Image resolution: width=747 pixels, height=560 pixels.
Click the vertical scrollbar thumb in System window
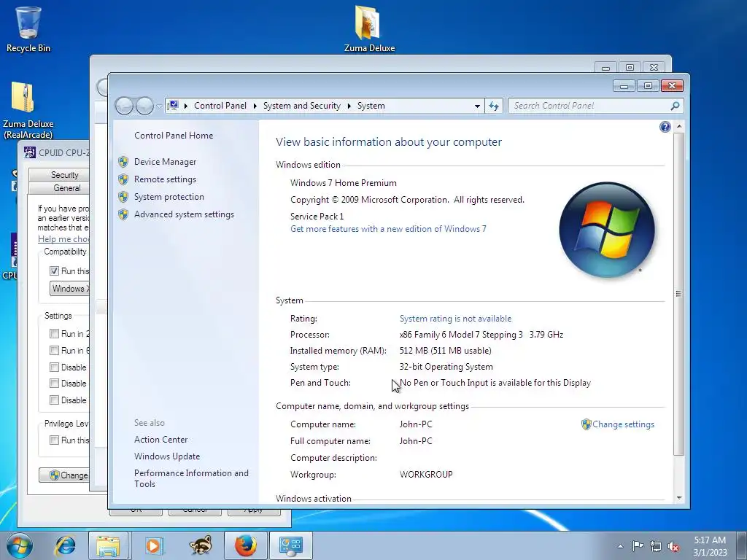pyautogui.click(x=679, y=294)
